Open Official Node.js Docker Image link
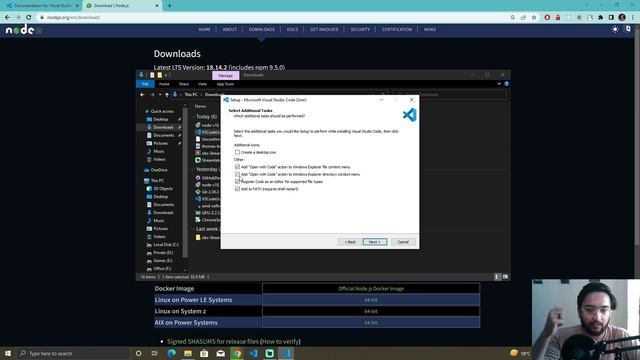Viewport: 640px width, 360px height. (x=371, y=289)
